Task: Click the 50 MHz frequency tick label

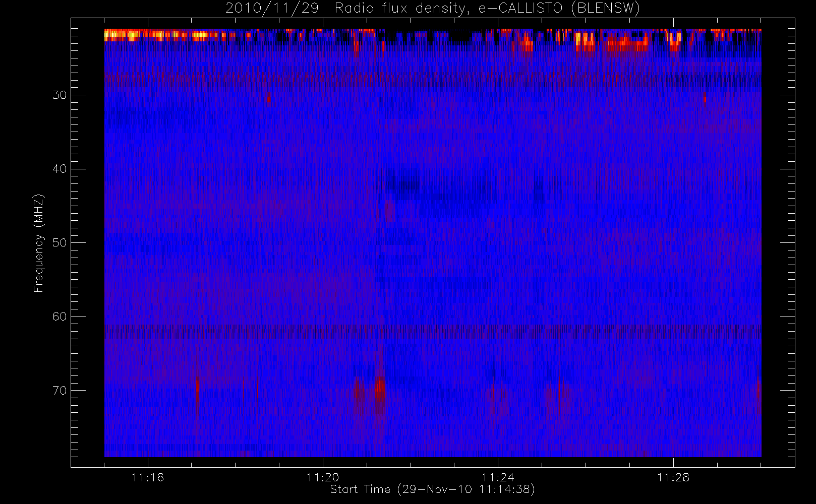Action: pos(60,242)
